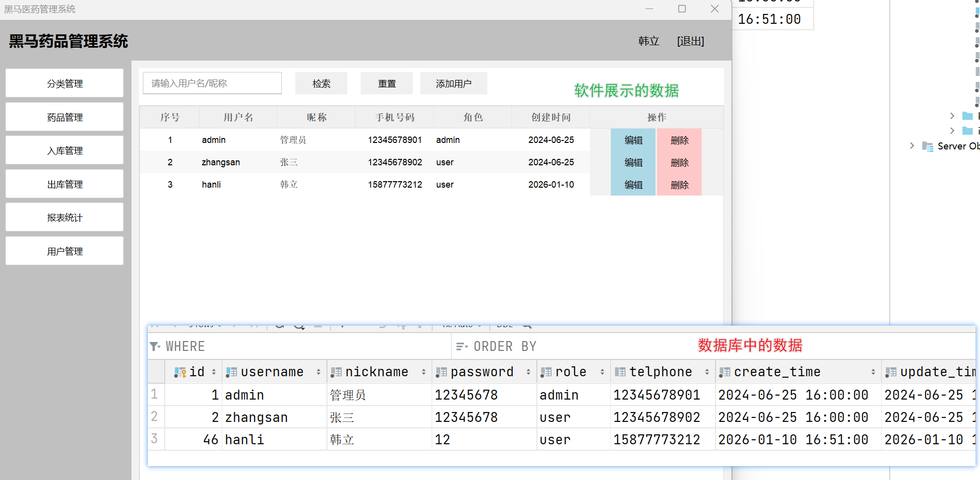Toggle sort arrows on nickname column
This screenshot has height=480, width=980.
tap(423, 372)
